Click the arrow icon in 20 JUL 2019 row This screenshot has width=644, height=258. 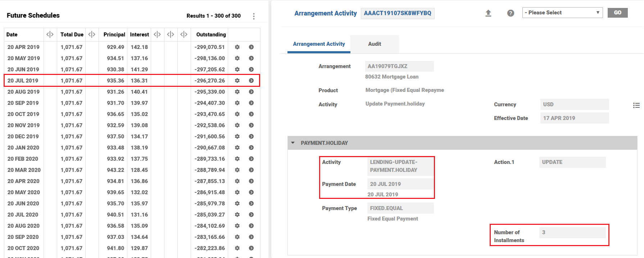tap(251, 81)
